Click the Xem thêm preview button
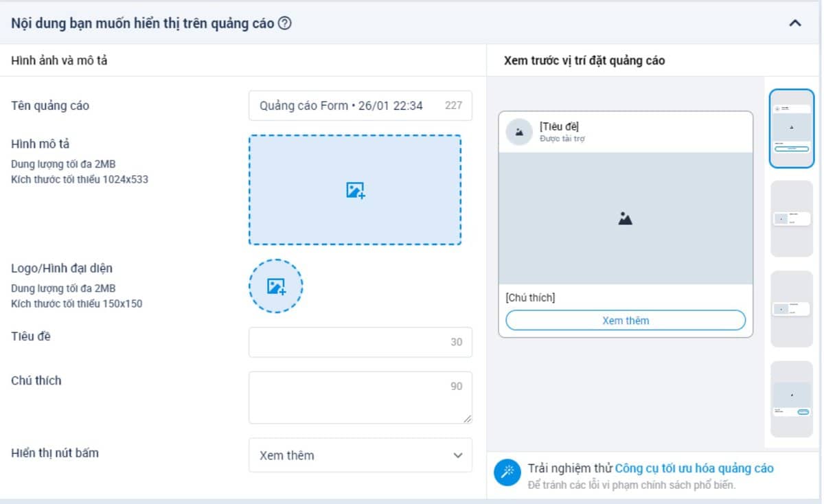The image size is (824, 504). click(625, 321)
